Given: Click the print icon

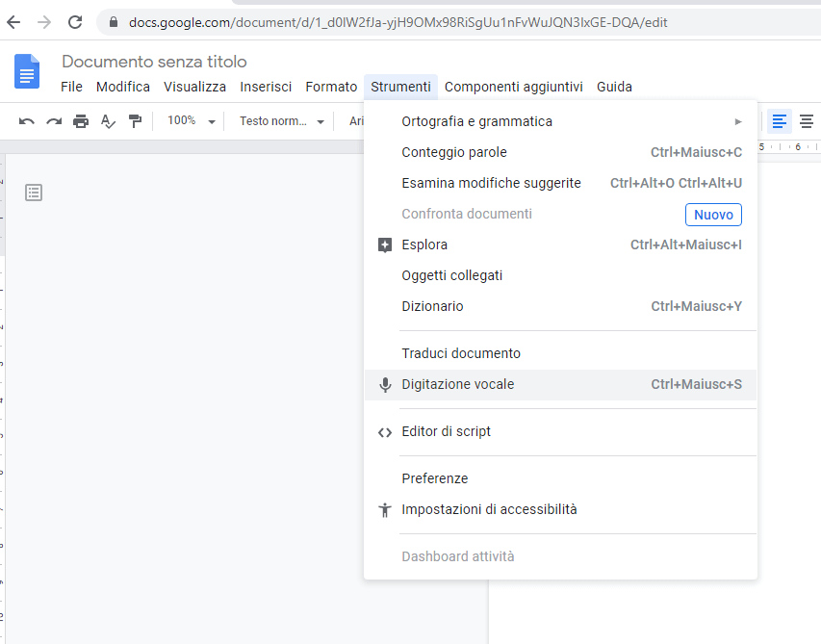Looking at the screenshot, I should click(x=81, y=121).
